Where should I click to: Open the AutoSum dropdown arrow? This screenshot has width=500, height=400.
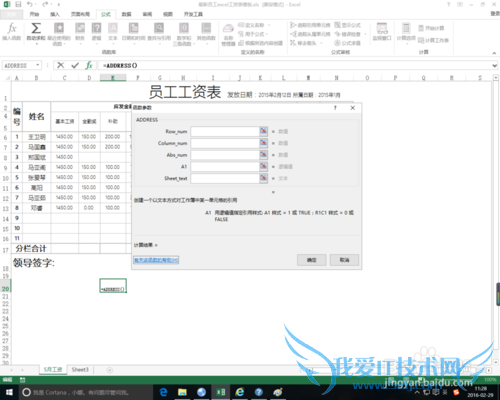point(36,44)
